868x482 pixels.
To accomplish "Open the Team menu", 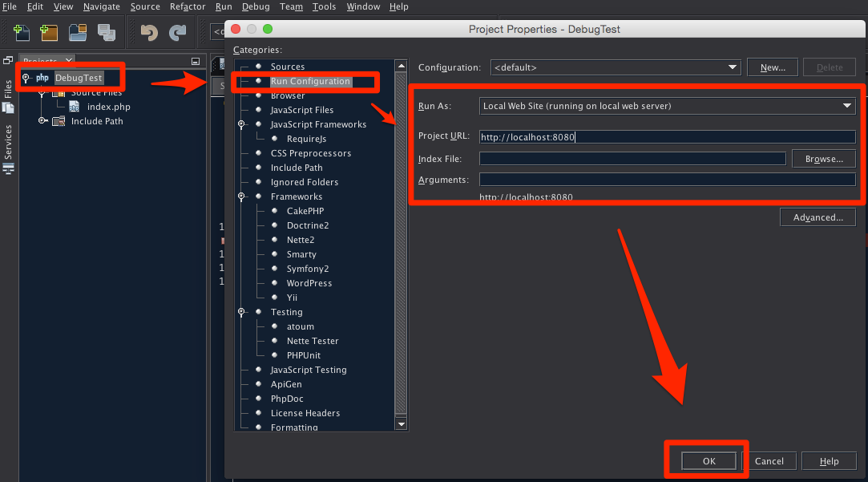I will click(x=291, y=6).
